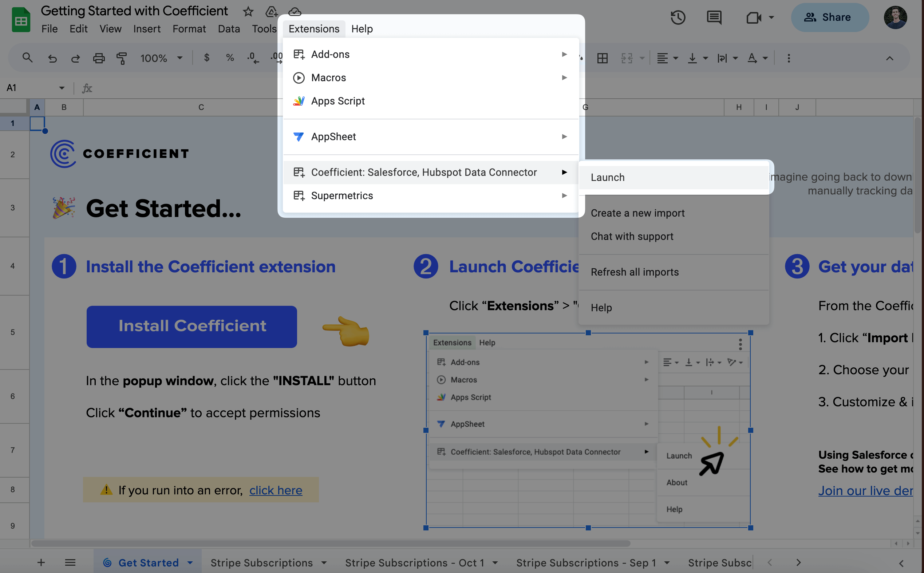Click the show side panel arrow

tap(901, 563)
